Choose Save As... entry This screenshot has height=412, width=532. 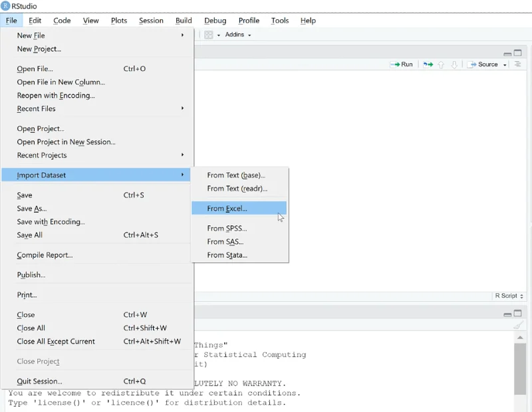[96, 208]
